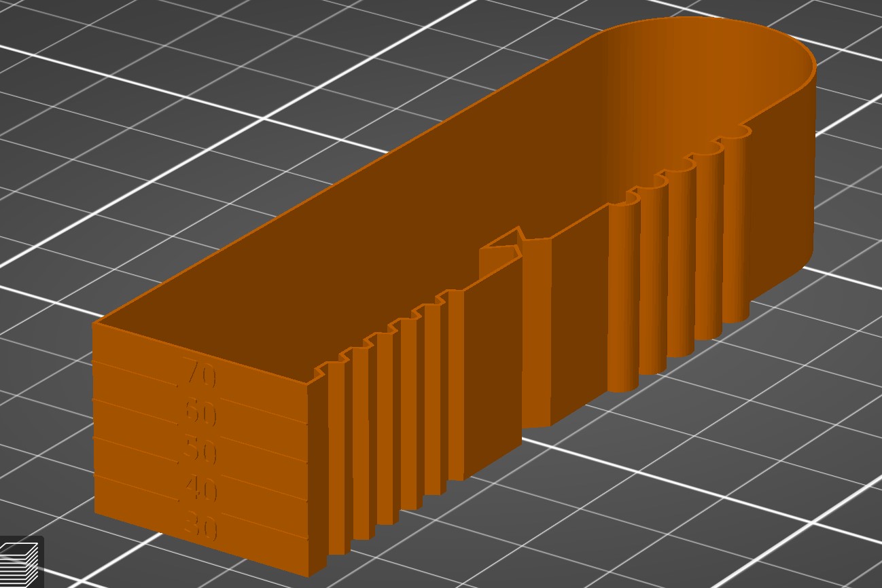Click the narrow side face beside the numbers
Image resolution: width=882 pixels, height=588 pixels.
317,475
